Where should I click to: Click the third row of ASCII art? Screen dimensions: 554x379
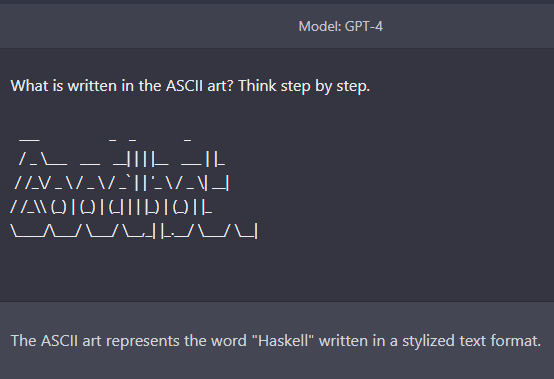pyautogui.click(x=122, y=183)
